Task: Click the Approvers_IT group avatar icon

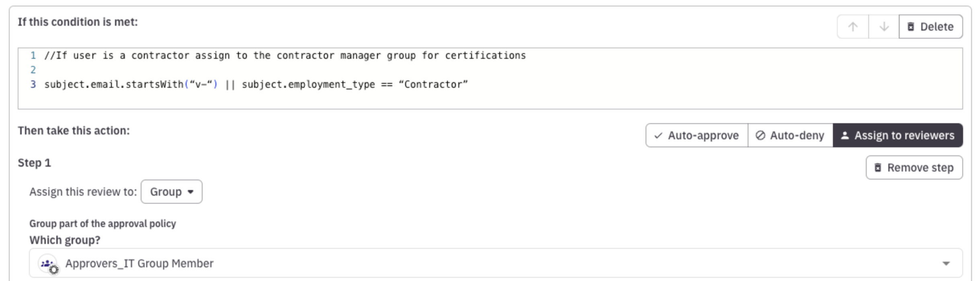Action: 47,264
